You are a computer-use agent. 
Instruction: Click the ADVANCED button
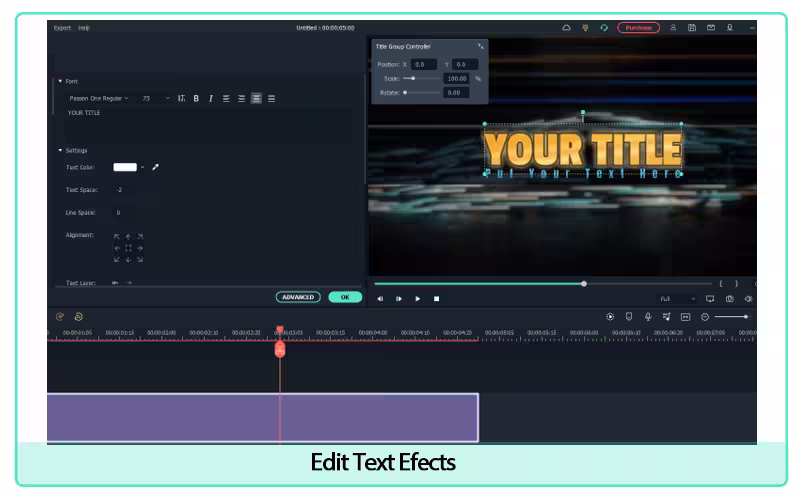298,297
